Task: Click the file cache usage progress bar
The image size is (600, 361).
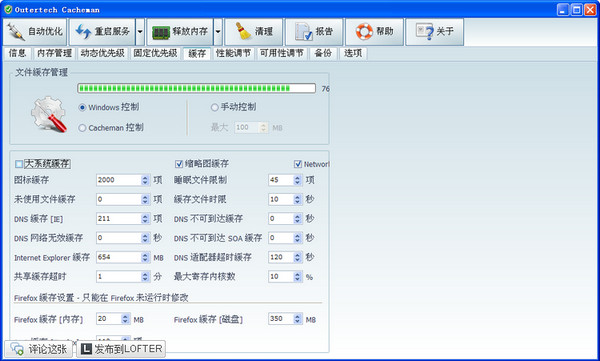Action: click(196, 88)
